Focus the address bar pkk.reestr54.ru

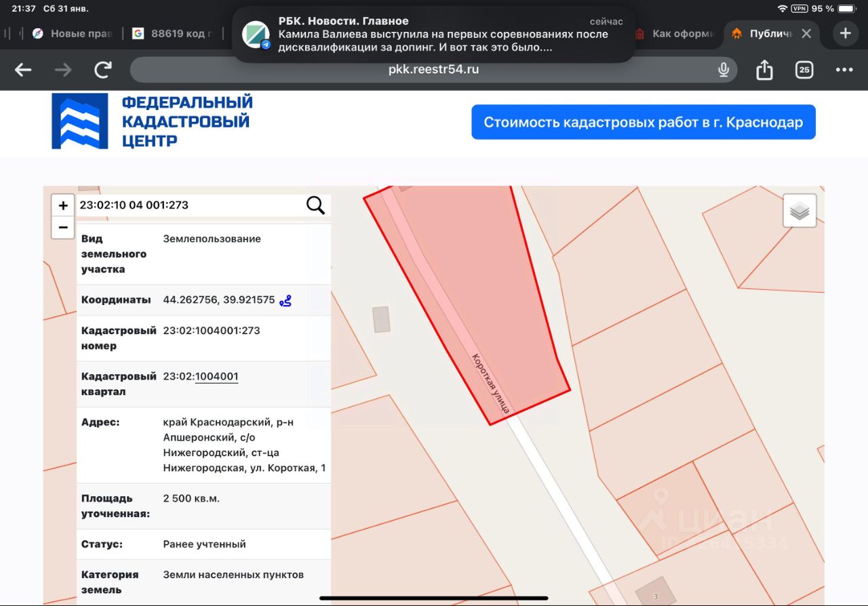tap(434, 69)
